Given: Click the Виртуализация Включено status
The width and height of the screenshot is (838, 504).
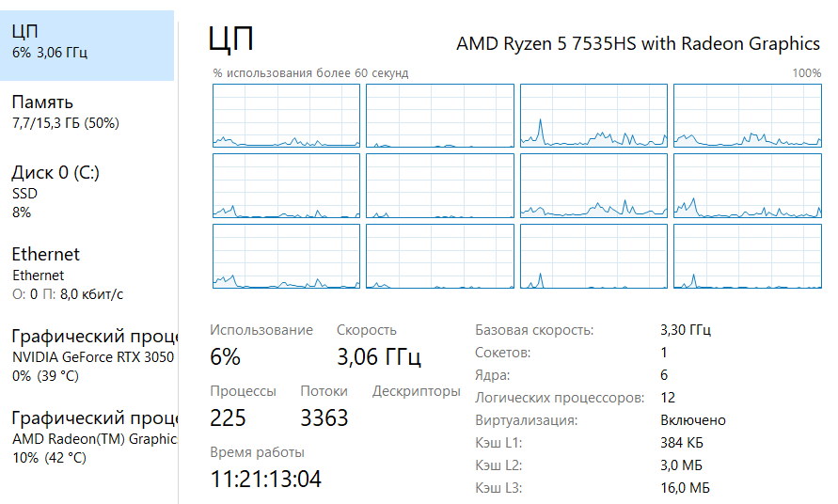Looking at the screenshot, I should 692,420.
